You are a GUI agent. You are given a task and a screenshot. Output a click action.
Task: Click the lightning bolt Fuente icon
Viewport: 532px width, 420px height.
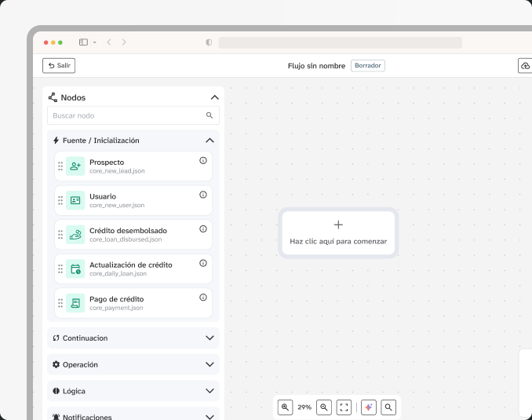click(56, 141)
